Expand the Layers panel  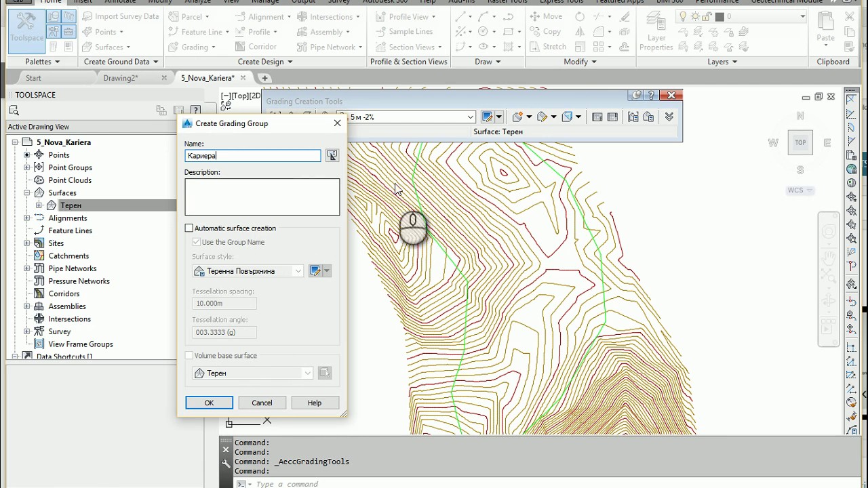click(x=722, y=62)
